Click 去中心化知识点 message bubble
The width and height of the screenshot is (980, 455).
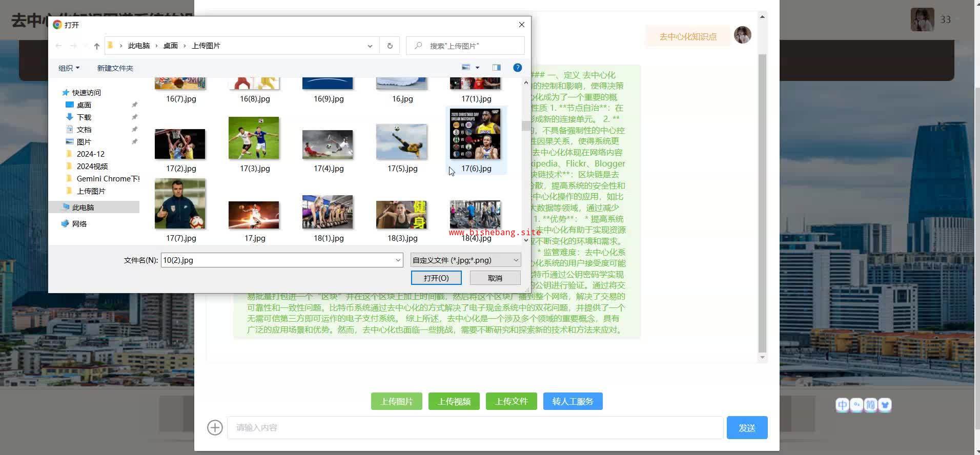click(688, 37)
